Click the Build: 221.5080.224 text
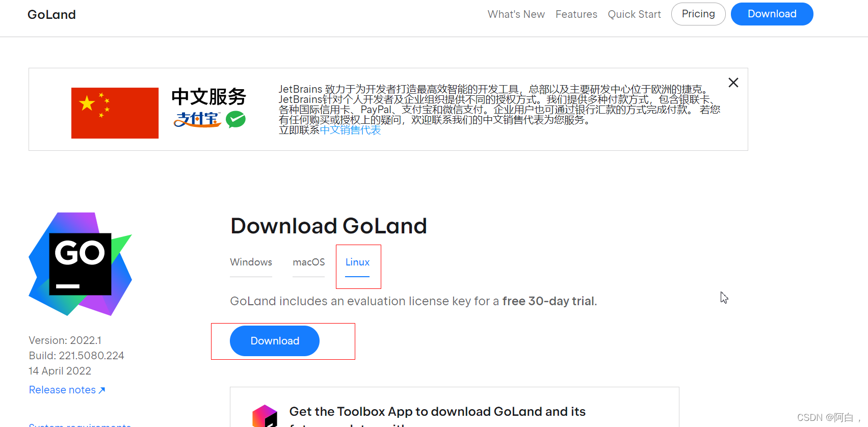The width and height of the screenshot is (868, 427). [x=76, y=356]
